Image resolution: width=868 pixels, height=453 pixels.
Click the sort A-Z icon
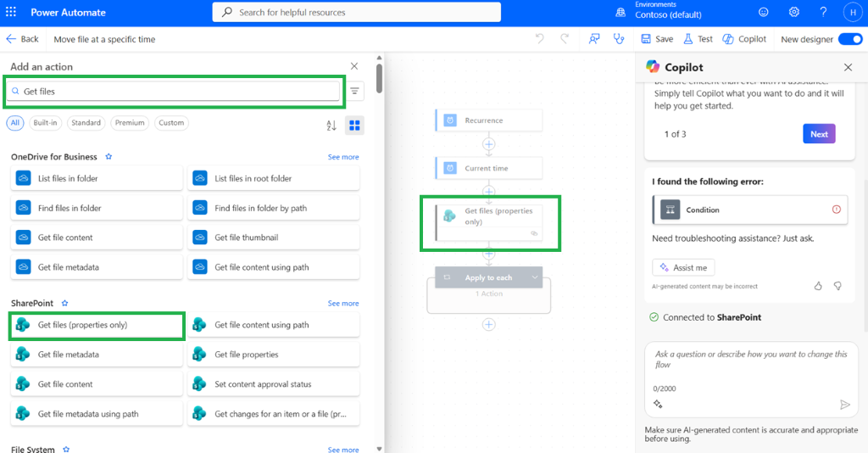[331, 126]
